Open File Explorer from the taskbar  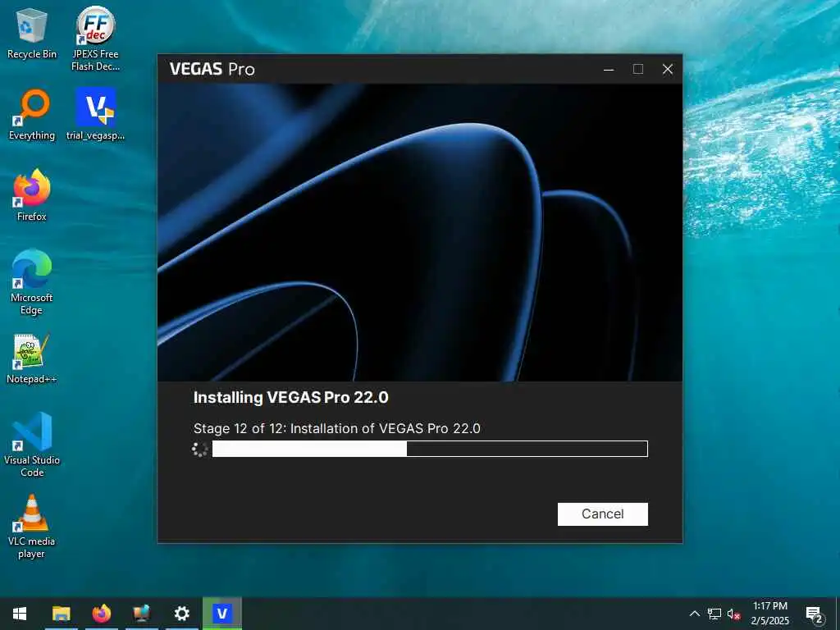[x=61, y=614]
